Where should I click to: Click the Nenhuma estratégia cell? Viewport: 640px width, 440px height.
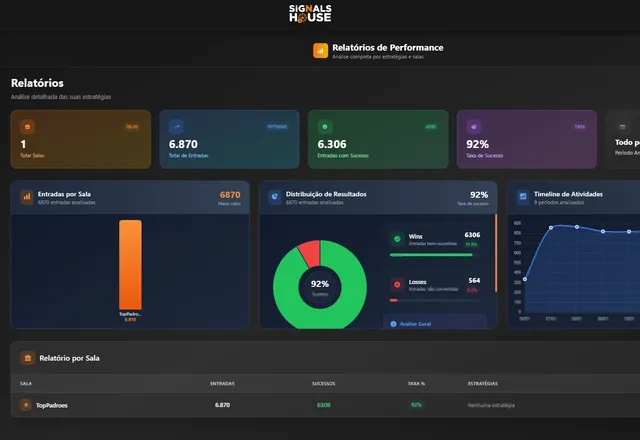click(491, 405)
